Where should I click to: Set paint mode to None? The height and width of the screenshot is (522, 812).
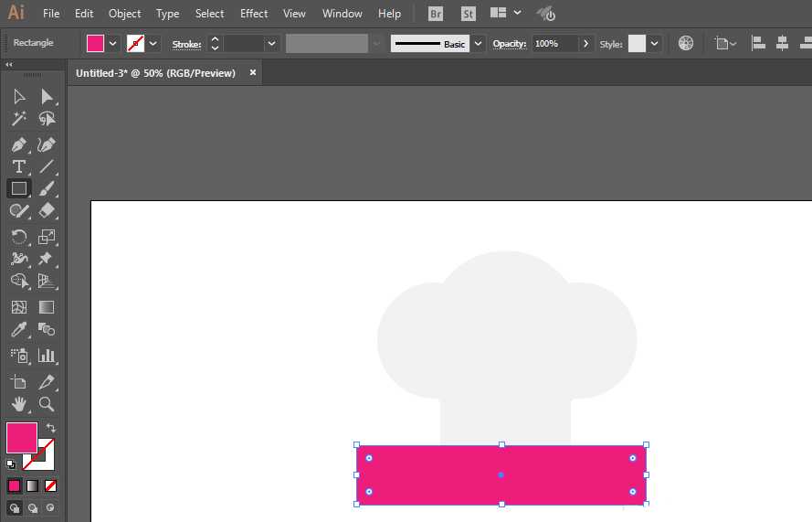point(51,485)
